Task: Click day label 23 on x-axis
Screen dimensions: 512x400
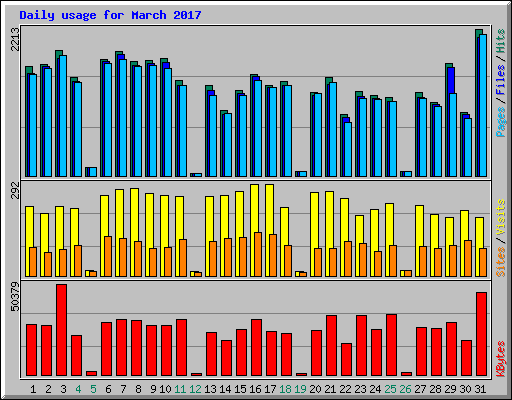Action: (x=360, y=389)
